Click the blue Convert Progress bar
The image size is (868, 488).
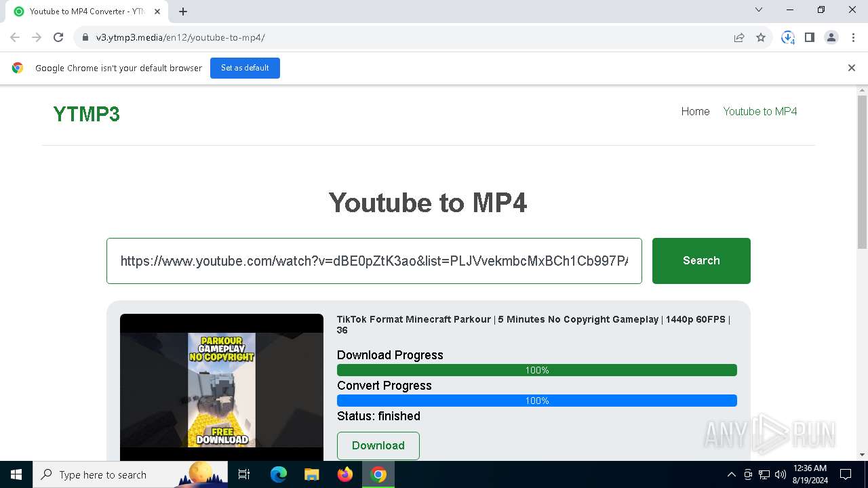pos(537,401)
